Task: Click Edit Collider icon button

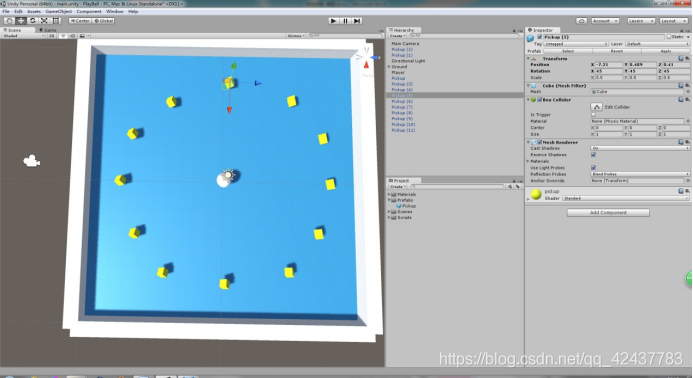Action: [x=596, y=107]
